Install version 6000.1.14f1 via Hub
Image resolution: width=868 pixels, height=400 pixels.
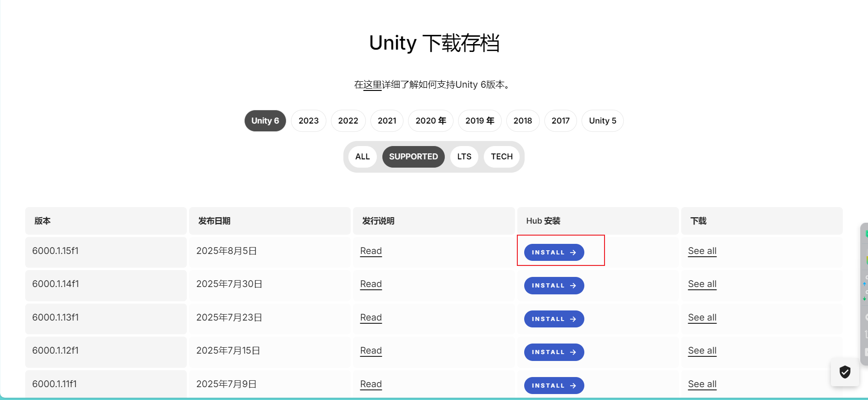point(554,286)
